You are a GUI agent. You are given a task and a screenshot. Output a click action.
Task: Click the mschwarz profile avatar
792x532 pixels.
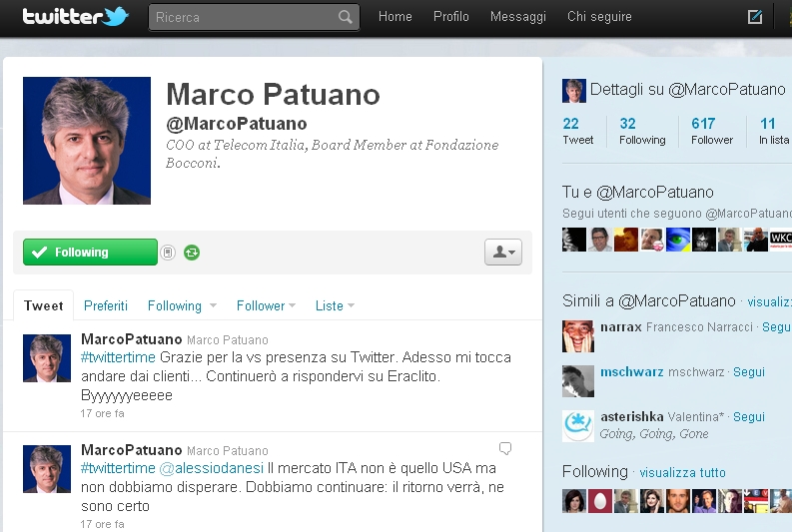[x=578, y=381]
